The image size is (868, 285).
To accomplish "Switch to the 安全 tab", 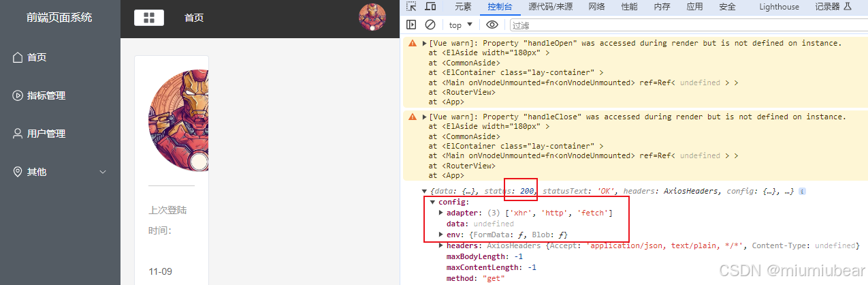I will tap(727, 7).
